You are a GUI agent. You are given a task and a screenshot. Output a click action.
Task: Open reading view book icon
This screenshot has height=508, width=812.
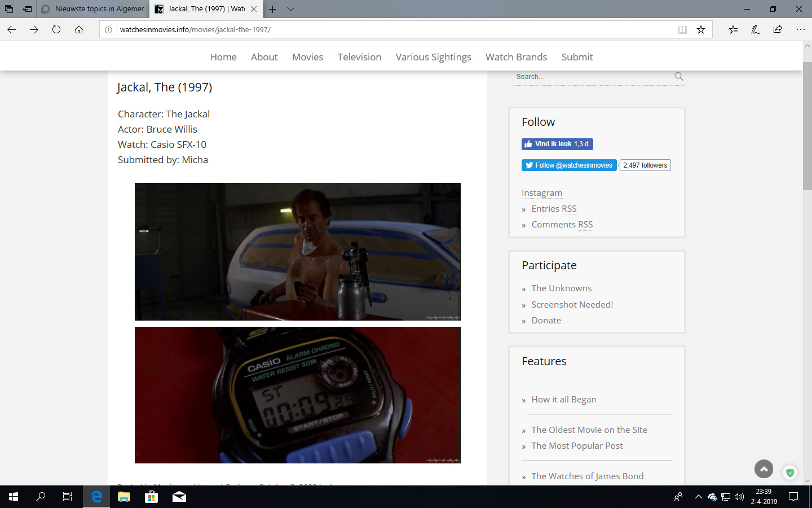tap(682, 29)
